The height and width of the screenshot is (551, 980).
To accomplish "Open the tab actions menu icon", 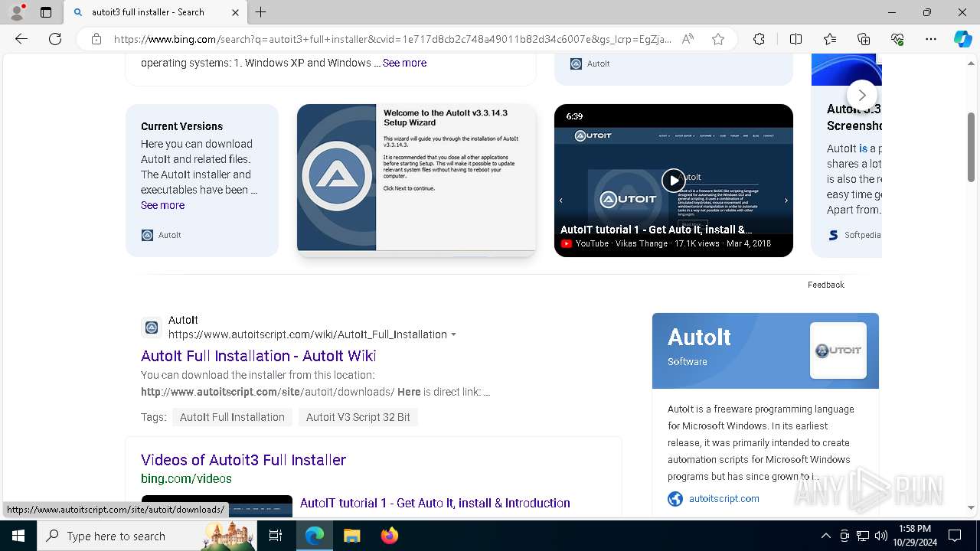I will point(46,12).
